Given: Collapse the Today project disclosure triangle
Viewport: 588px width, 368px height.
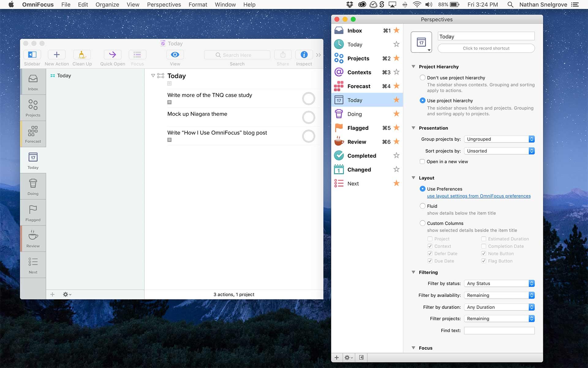Looking at the screenshot, I should click(153, 75).
